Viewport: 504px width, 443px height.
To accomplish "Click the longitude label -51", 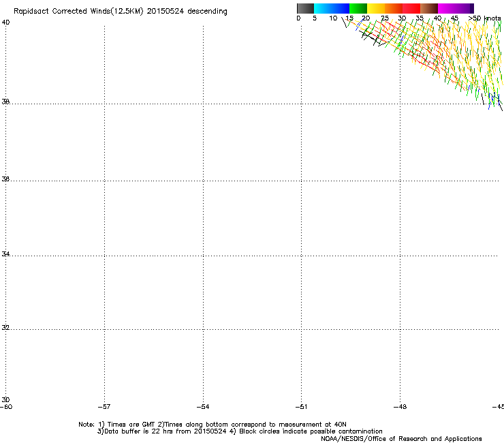I will click(301, 407).
